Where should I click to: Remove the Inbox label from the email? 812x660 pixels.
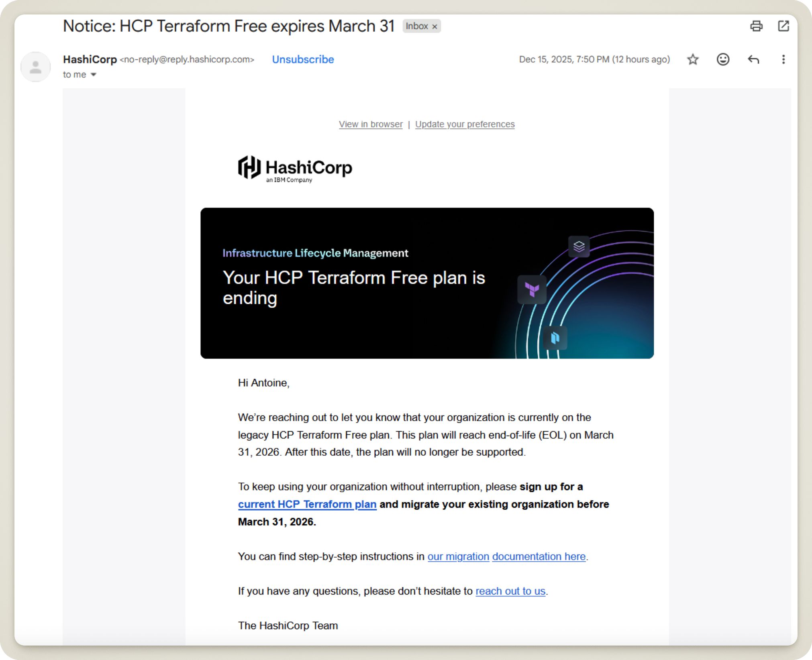click(435, 26)
